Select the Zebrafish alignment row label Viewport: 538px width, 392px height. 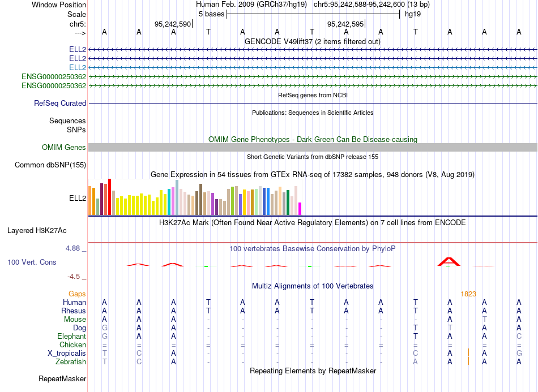[71, 362]
